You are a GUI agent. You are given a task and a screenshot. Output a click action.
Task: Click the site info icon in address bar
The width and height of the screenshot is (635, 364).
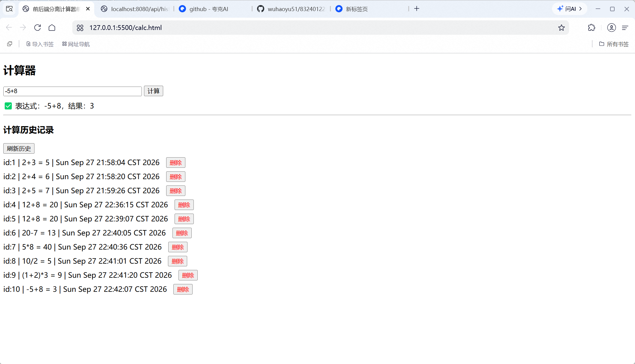pos(80,28)
